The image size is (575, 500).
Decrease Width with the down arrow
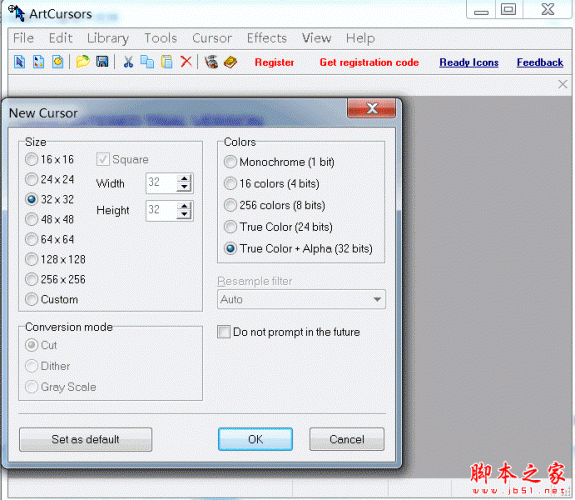[x=184, y=187]
